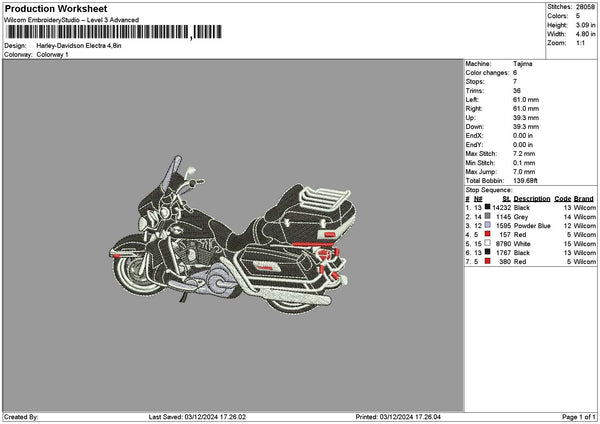Click the 'Up:' measurement label
600x424 pixels.
(470, 118)
